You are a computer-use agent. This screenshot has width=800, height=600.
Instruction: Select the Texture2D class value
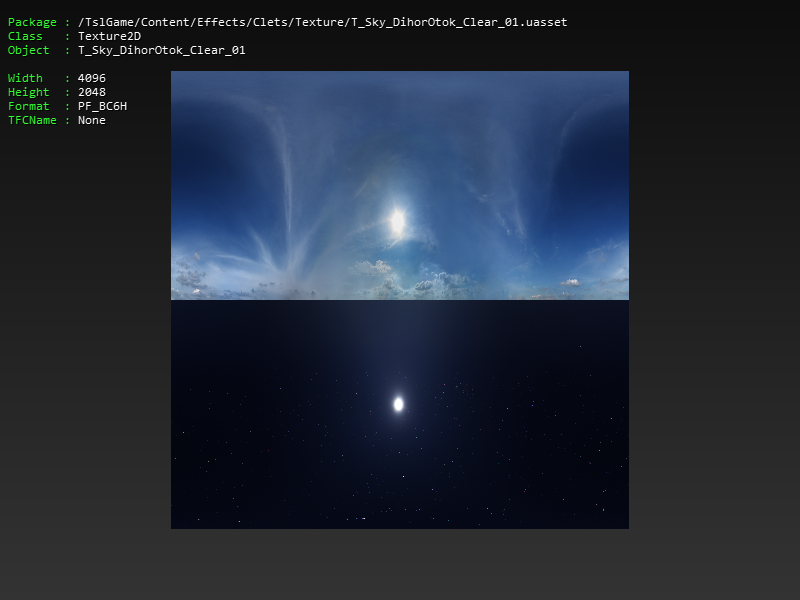(109, 36)
